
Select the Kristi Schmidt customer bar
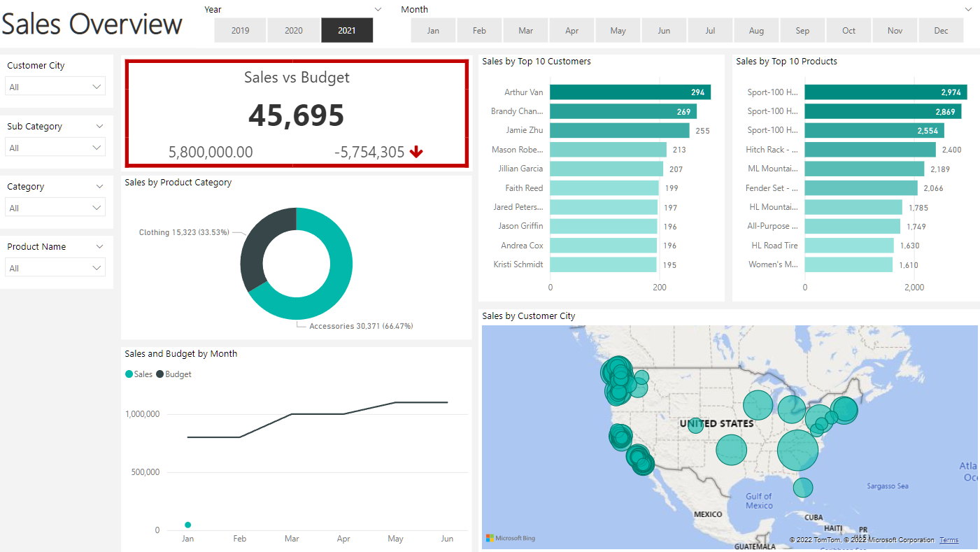tap(603, 264)
